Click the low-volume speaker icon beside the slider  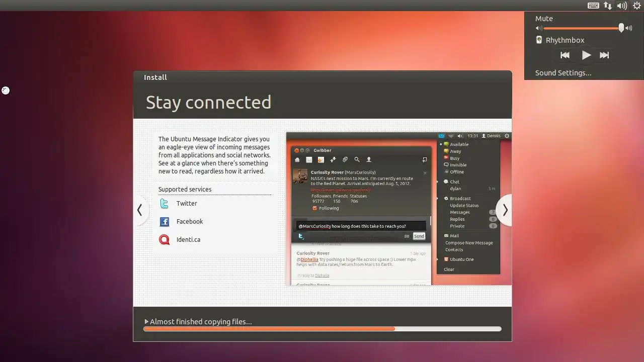[539, 29]
